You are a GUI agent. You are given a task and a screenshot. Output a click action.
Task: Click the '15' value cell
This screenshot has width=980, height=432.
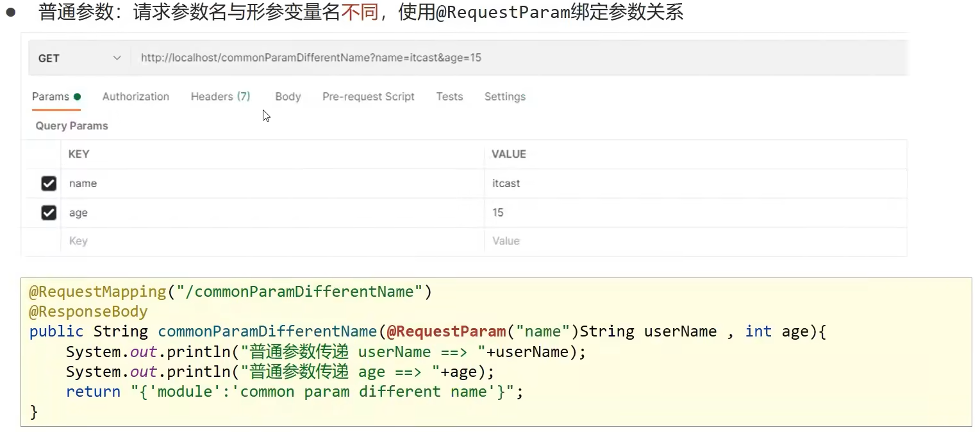696,213
